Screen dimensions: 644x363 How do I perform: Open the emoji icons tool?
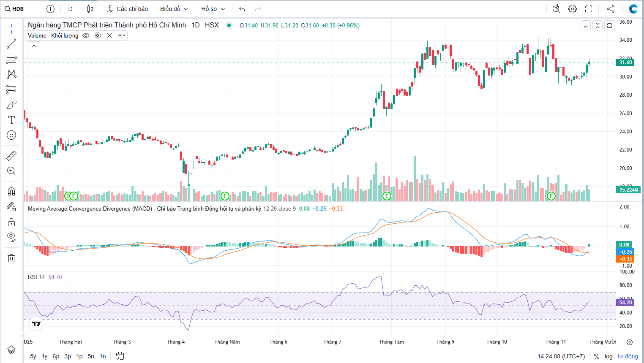tap(11, 135)
